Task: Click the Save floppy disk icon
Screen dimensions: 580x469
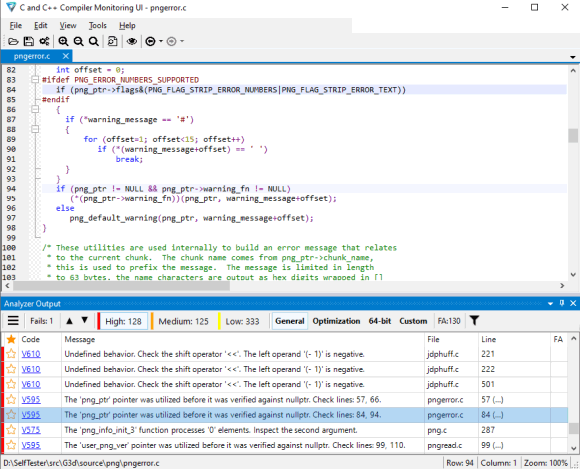Action: click(28, 41)
